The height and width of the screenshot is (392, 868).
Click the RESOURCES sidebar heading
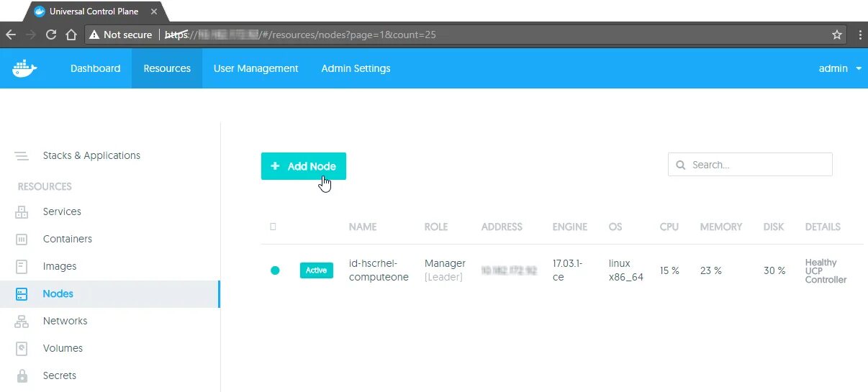click(45, 186)
